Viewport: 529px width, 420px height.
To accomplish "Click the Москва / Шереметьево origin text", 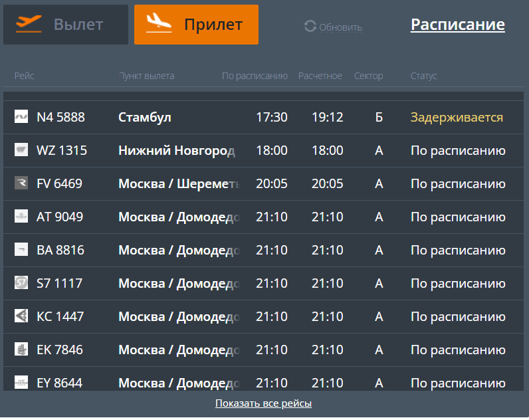I will pos(179,184).
